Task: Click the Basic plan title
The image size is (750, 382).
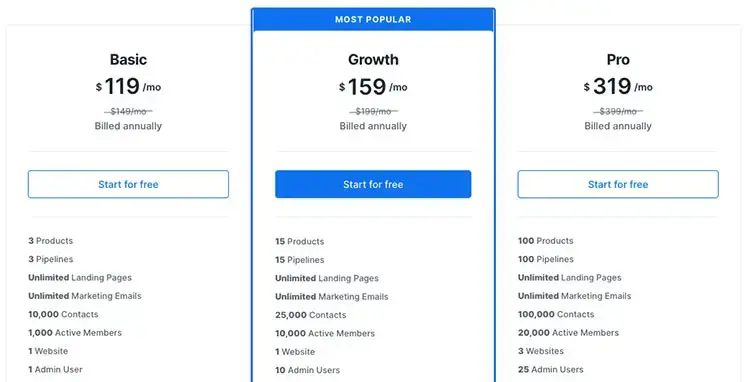Action: pyautogui.click(x=128, y=59)
